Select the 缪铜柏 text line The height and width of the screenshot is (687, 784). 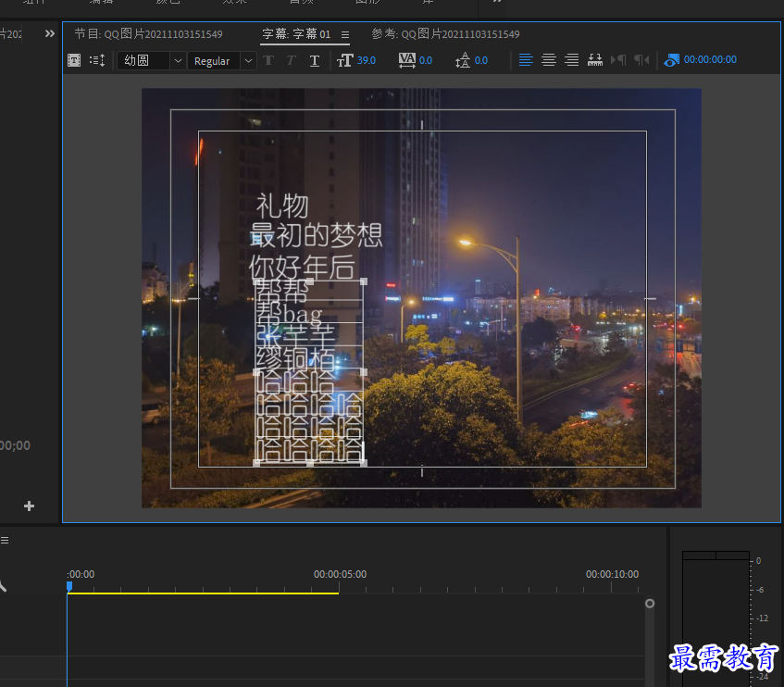tap(295, 358)
